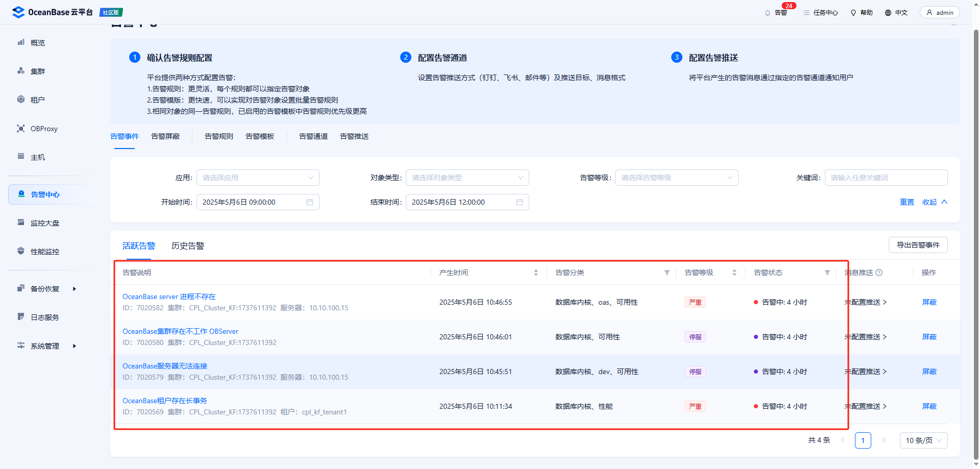Open 日志服务 in sidebar
This screenshot has width=980, height=469.
[x=44, y=317]
